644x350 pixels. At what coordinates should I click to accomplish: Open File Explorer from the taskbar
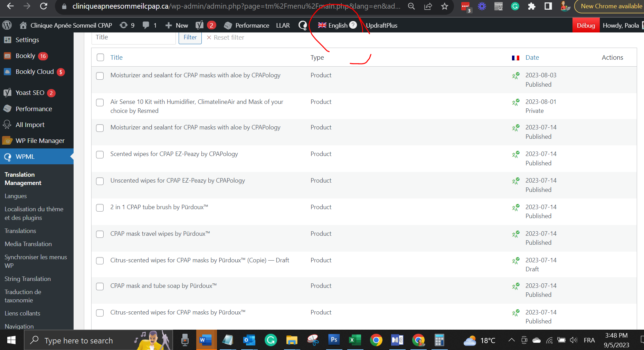(x=292, y=340)
